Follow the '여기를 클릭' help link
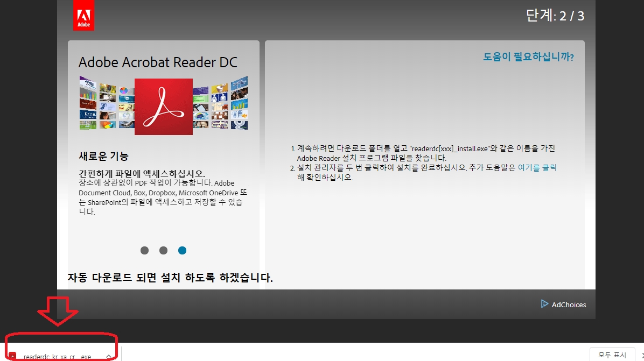Screen dimensions: 644x361 (537, 167)
